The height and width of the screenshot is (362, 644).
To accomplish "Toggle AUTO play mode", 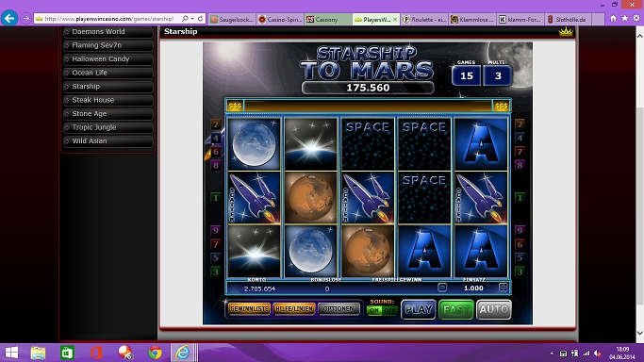I will coord(494,309).
